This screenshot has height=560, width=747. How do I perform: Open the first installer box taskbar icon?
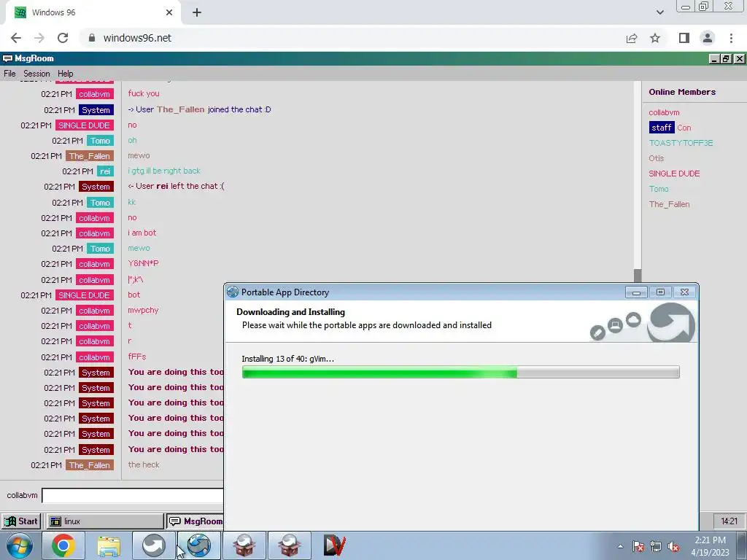coord(244,545)
